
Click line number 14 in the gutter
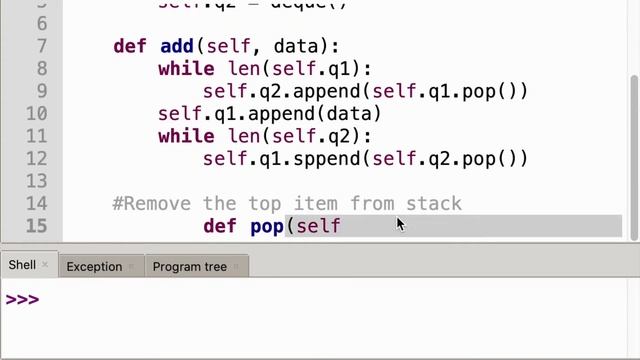pyautogui.click(x=37, y=203)
